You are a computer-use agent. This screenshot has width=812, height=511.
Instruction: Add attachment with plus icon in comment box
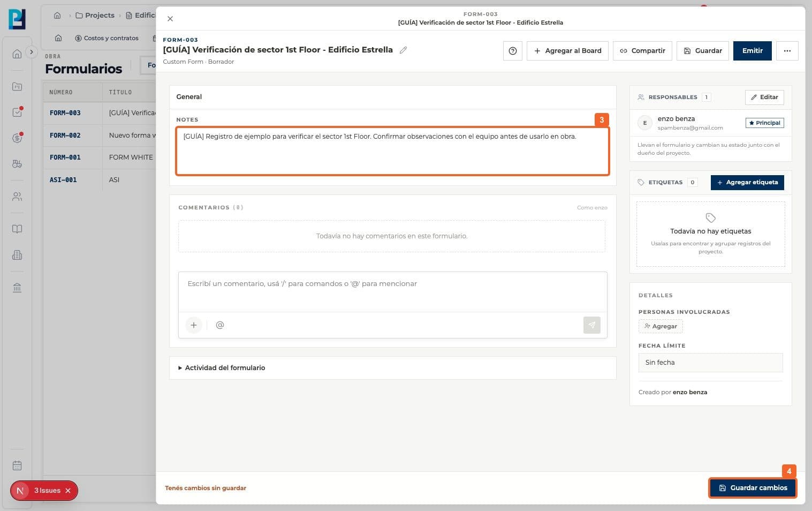tap(194, 325)
